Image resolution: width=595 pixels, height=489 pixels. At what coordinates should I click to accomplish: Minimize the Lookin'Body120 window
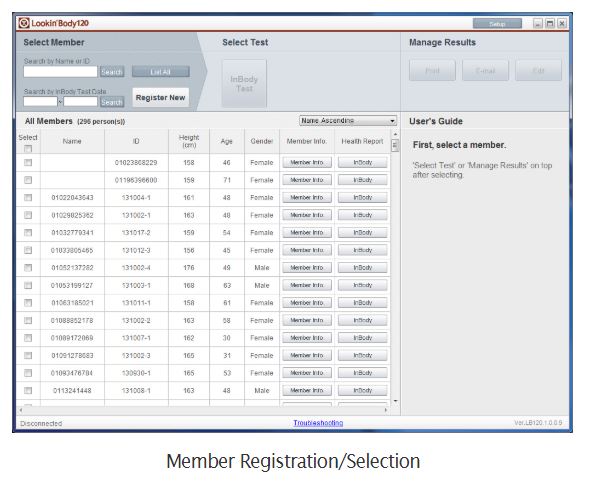pos(538,24)
